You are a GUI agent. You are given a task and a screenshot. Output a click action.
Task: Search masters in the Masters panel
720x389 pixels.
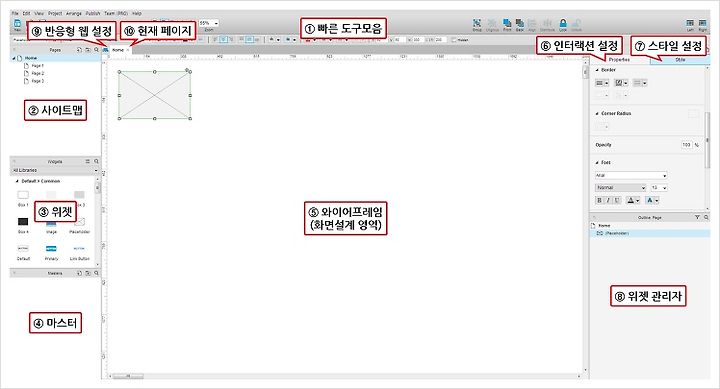point(96,273)
